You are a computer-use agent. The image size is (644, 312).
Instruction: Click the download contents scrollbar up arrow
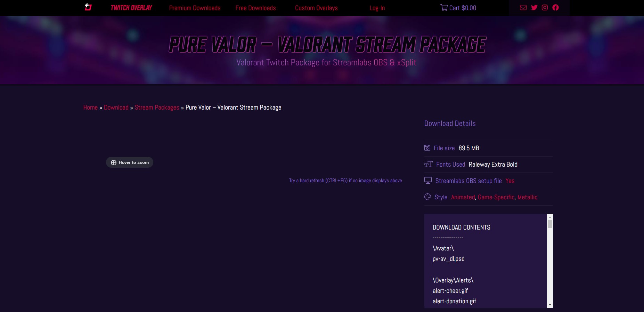550,217
